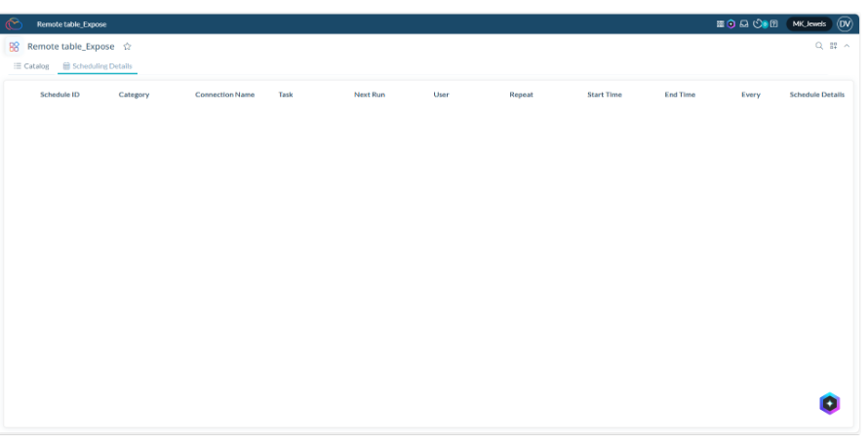868x444 pixels.
Task: Click the Next Run column header
Action: pos(369,95)
